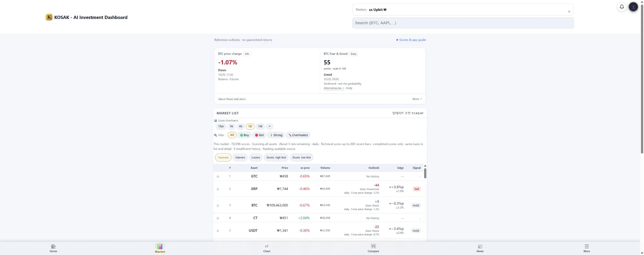Select the 4h score timeframe
Viewport: 644px width, 255px height.
[x=240, y=126]
